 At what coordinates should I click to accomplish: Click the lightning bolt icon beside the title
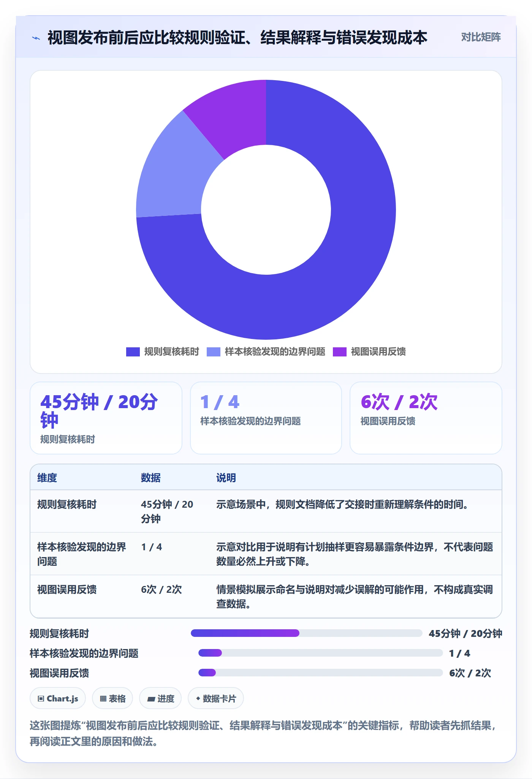click(36, 38)
